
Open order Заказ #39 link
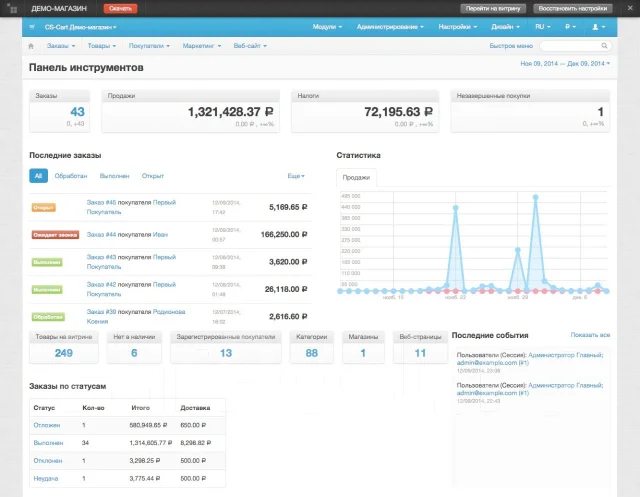point(101,312)
